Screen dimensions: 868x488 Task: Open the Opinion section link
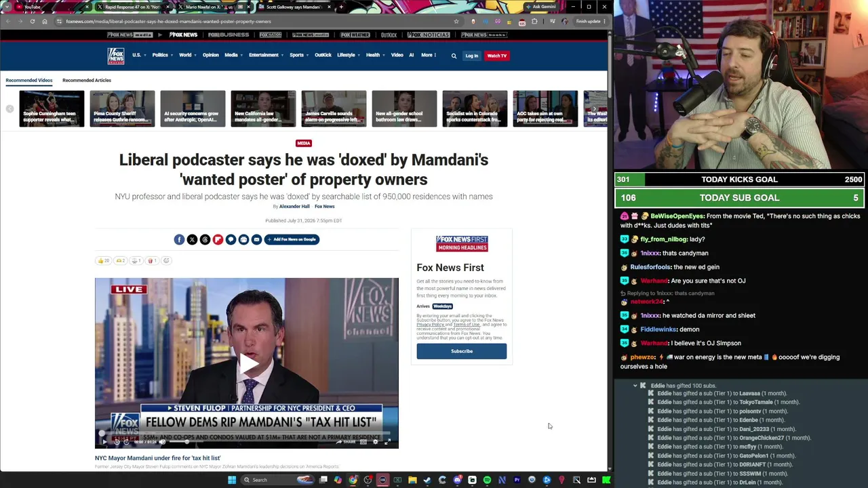211,55
